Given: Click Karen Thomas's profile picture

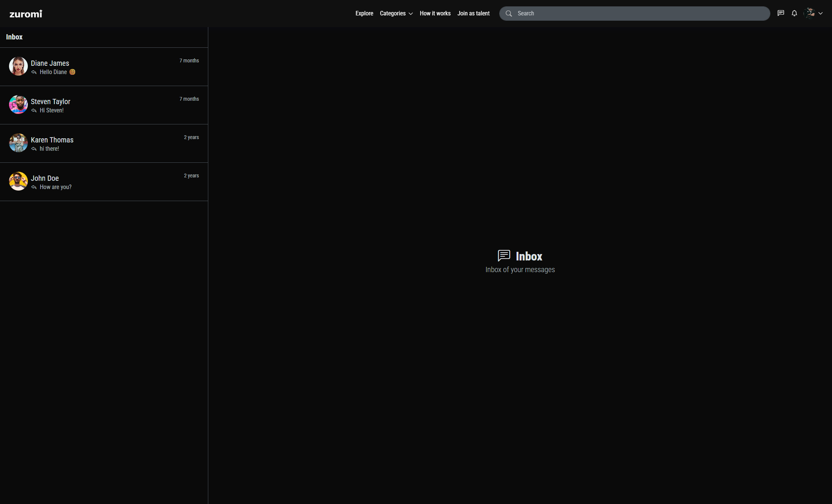Looking at the screenshot, I should coord(18,143).
